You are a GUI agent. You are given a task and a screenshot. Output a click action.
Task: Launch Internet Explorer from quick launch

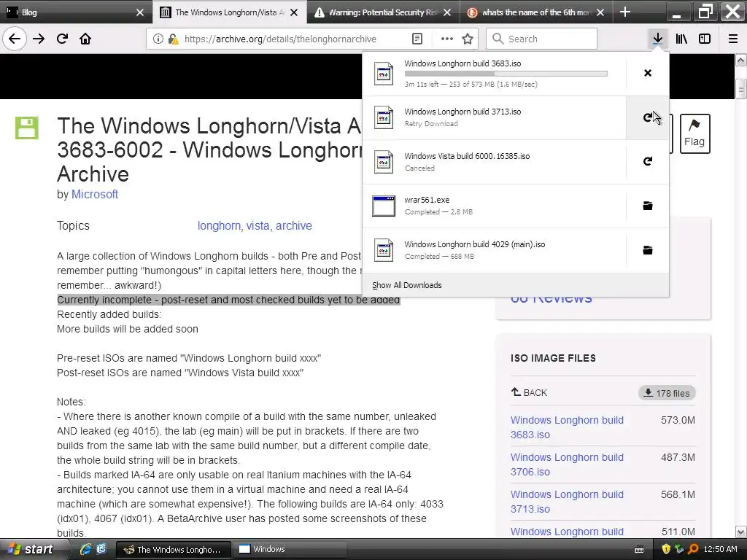86,549
